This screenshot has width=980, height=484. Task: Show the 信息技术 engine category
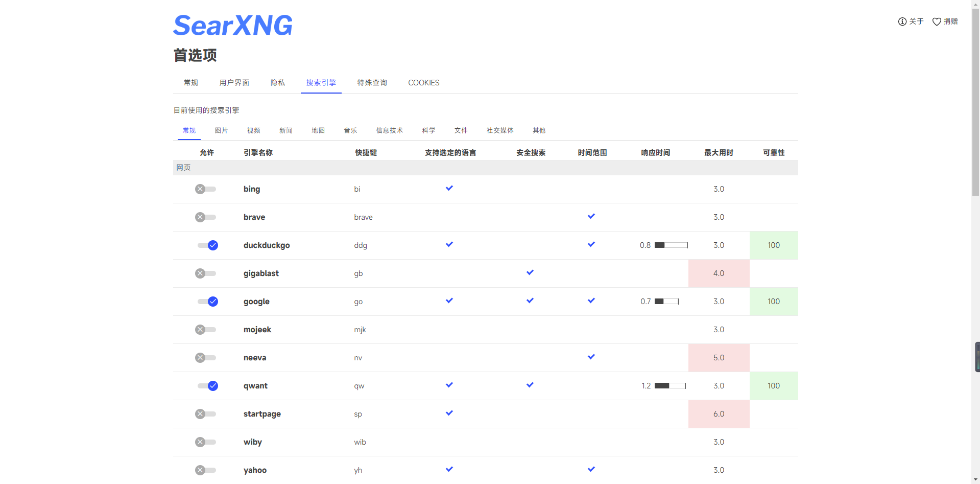pos(389,131)
